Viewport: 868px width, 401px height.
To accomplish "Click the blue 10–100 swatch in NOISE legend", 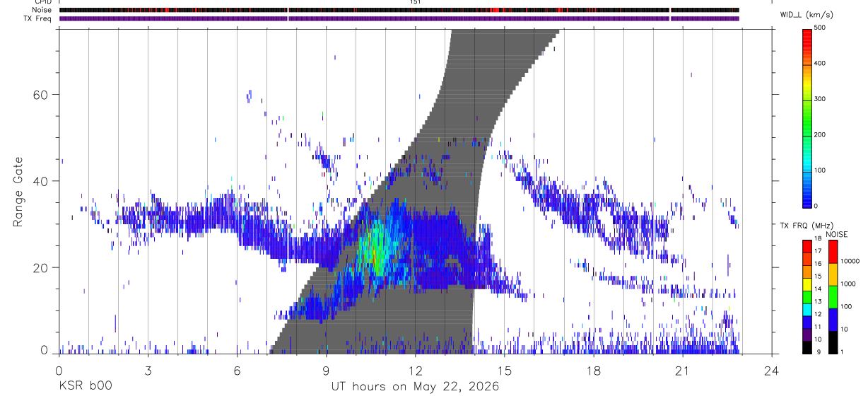I will 833,319.
